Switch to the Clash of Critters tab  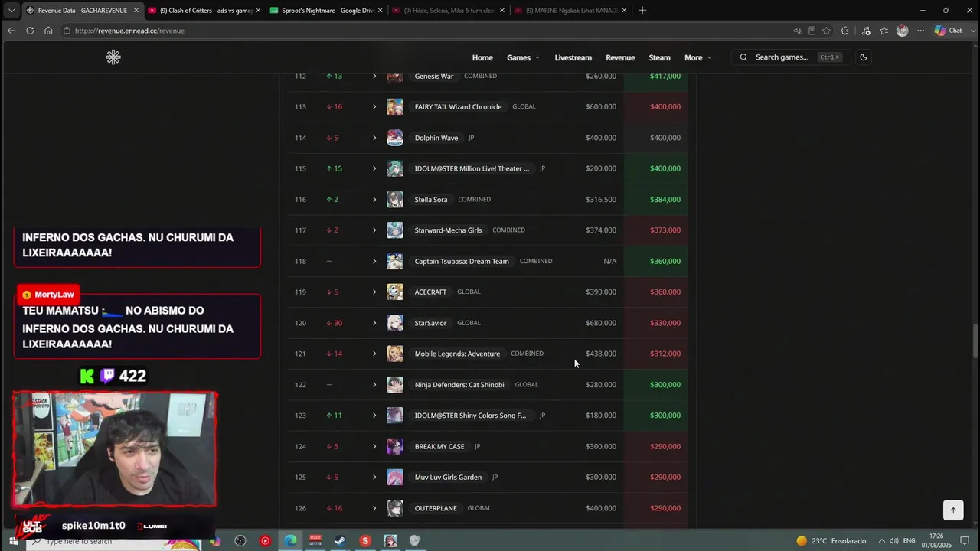[205, 11]
